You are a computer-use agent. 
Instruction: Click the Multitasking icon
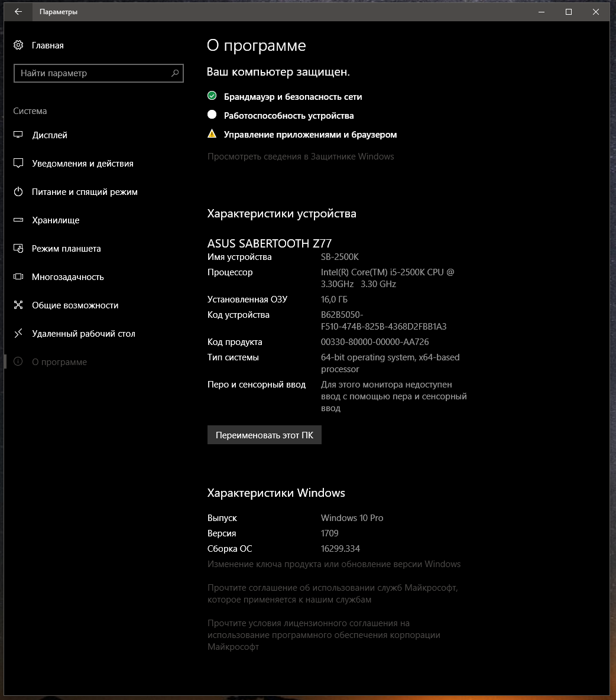coord(18,277)
